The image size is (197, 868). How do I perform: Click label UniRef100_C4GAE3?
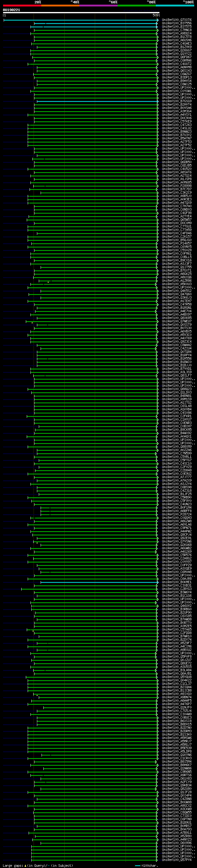click(x=177, y=44)
